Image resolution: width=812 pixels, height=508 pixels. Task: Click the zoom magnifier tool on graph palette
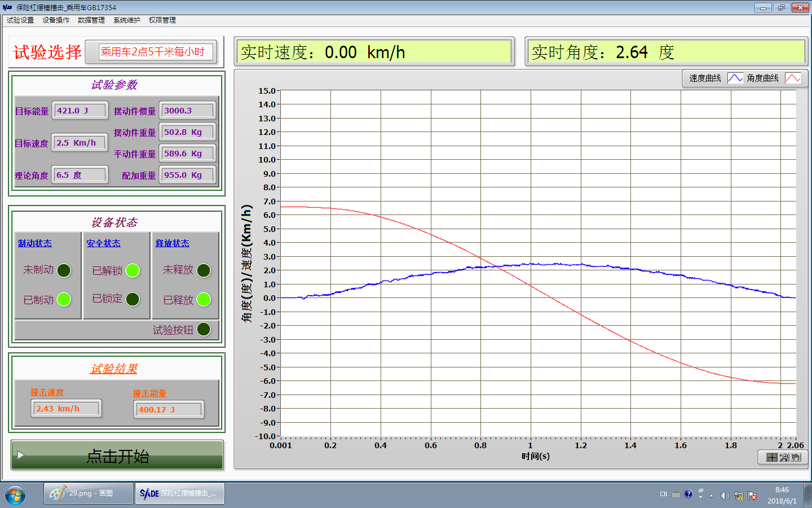784,457
